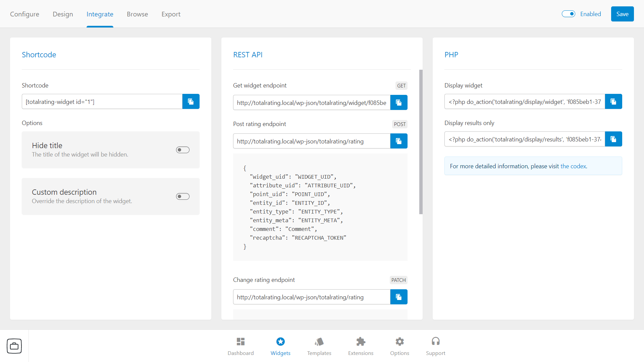Copy the Post rating endpoint URL
Viewport: 644px width, 362px height.
[399, 141]
